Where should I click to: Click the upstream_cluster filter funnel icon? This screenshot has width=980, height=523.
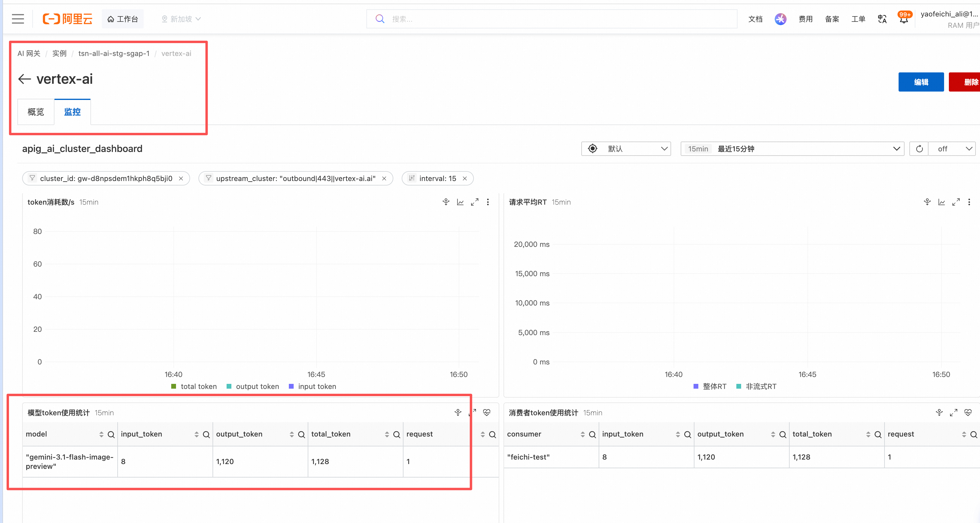[x=208, y=178]
